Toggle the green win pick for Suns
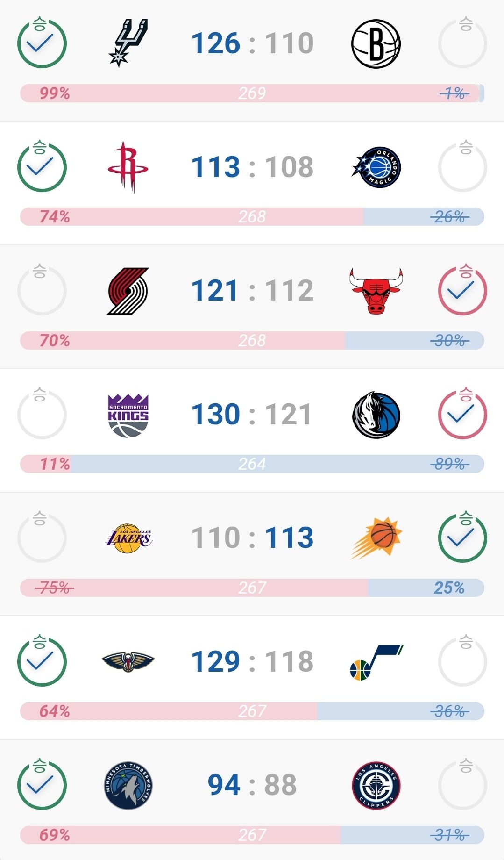Image resolution: width=504 pixels, height=860 pixels. [x=462, y=537]
